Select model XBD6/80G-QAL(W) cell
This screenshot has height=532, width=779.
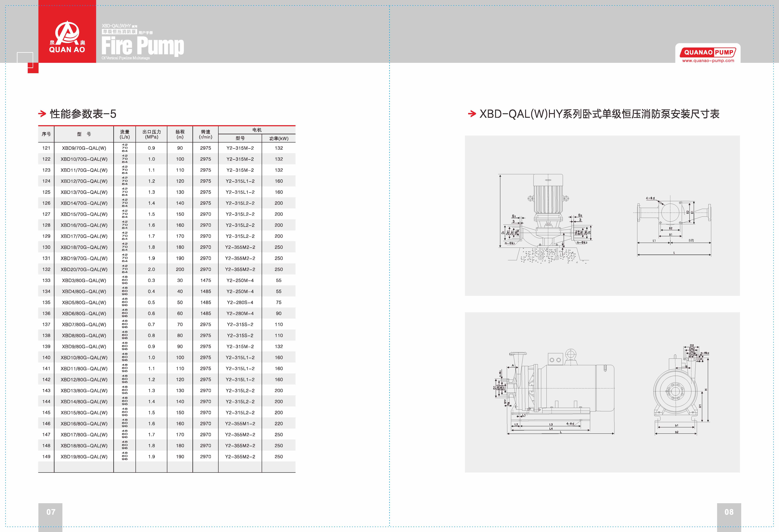point(84,314)
